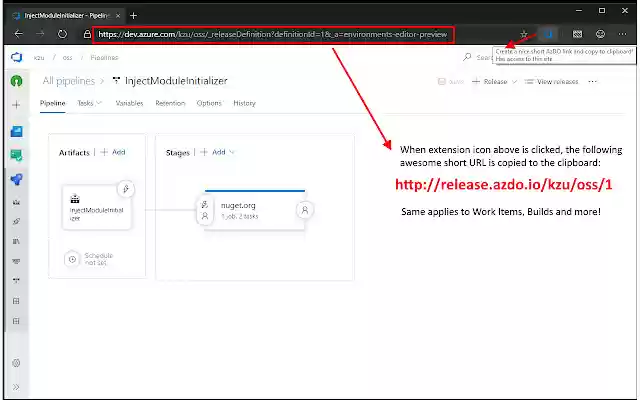The width and height of the screenshot is (640, 400).
Task: Click Save button
Action: (451, 82)
